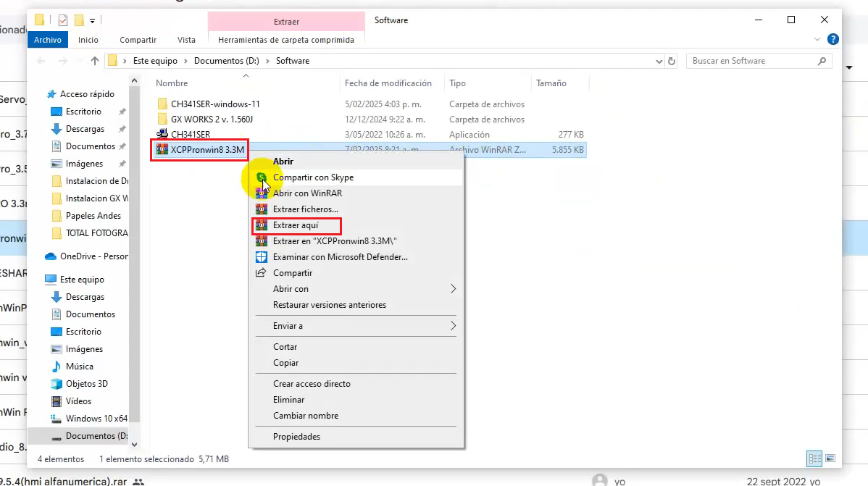Expand the Abrir con submenu arrow

click(x=453, y=289)
